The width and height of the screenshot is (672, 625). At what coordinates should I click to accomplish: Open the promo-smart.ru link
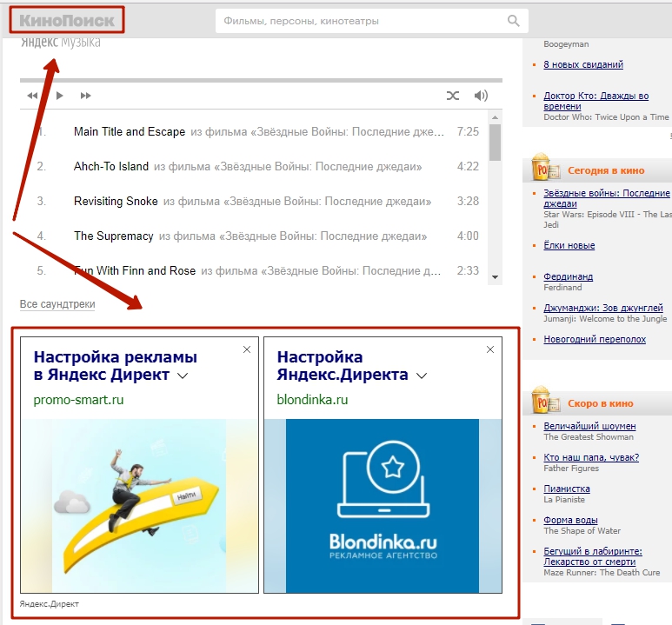pos(78,400)
